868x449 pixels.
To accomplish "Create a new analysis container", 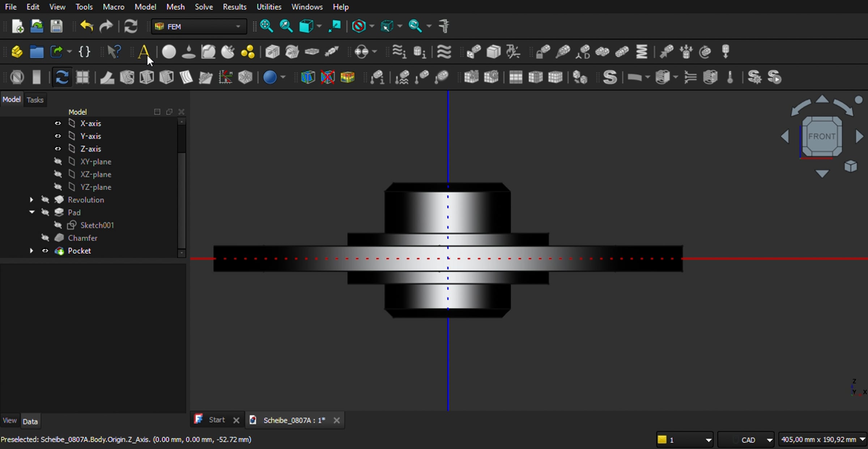I will click(17, 52).
